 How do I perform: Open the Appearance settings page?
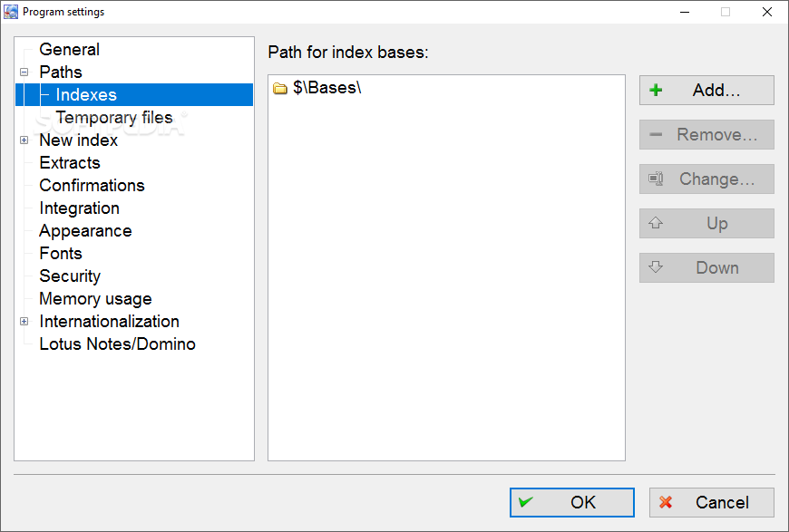click(x=85, y=231)
